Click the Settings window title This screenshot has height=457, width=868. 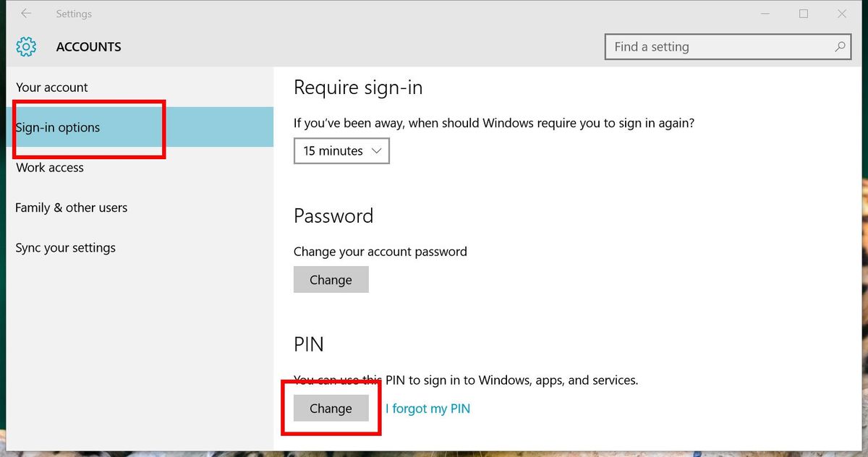click(x=74, y=14)
